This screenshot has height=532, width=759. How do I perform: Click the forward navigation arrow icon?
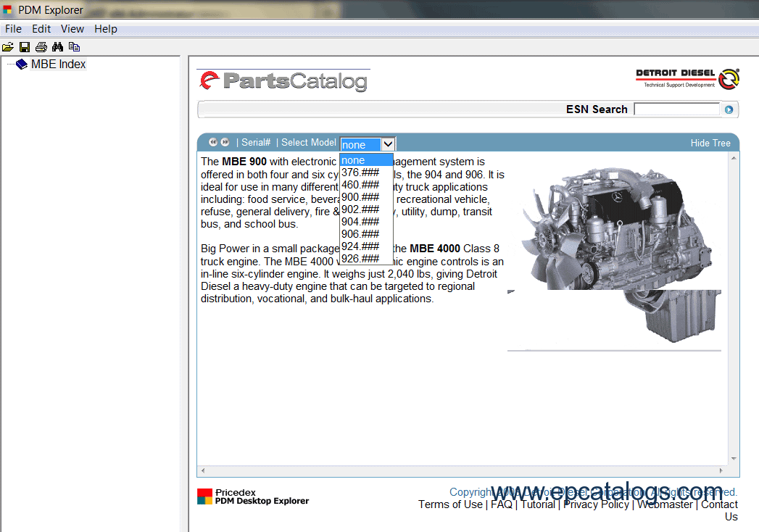(225, 142)
